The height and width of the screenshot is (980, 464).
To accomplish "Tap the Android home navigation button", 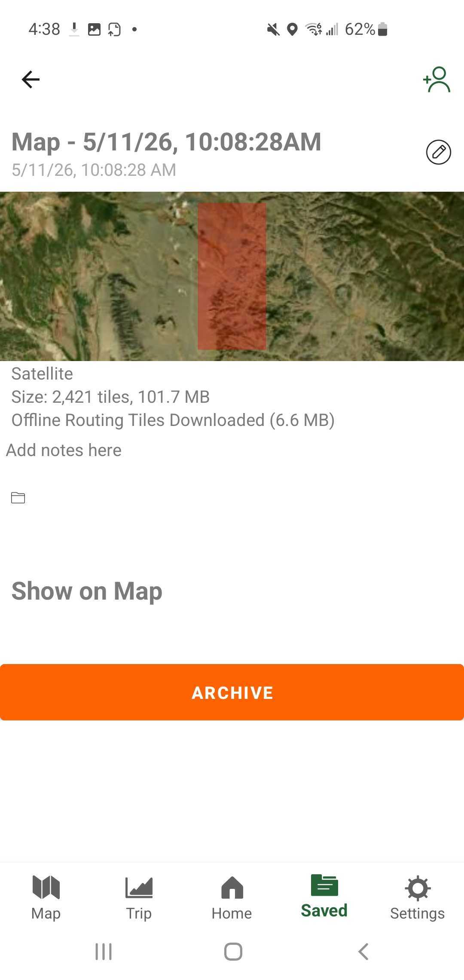I will pyautogui.click(x=233, y=952).
